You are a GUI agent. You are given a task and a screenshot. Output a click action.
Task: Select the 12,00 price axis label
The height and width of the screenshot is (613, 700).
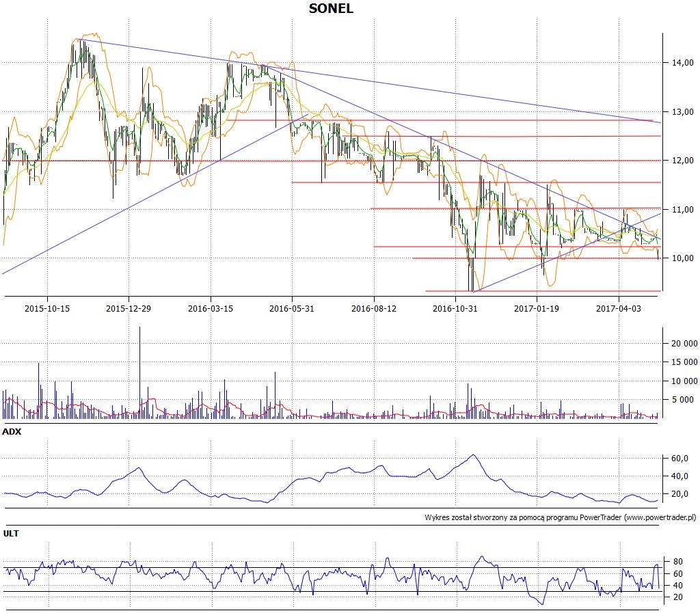(683, 161)
